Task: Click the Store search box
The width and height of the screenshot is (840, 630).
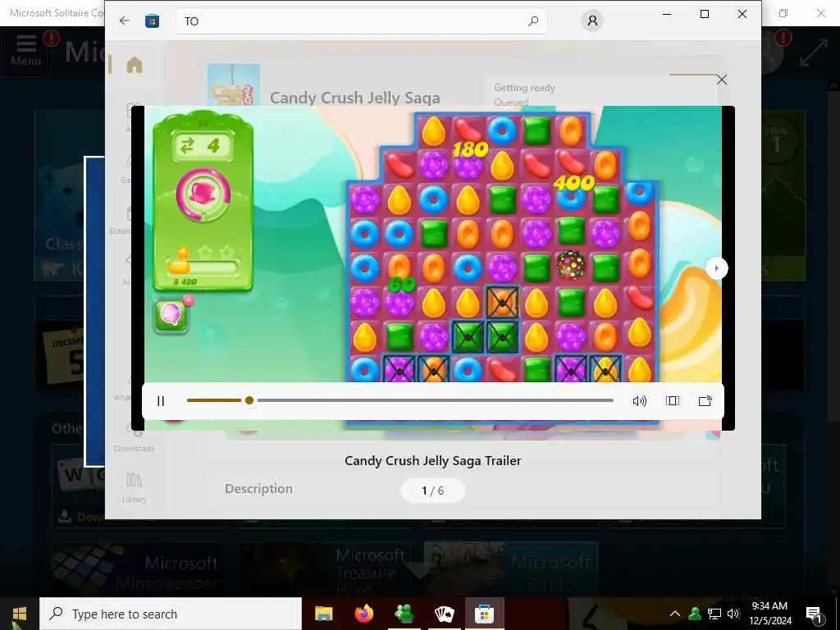Action: pyautogui.click(x=362, y=21)
